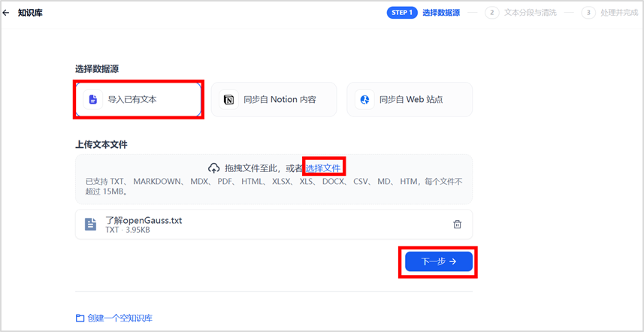This screenshot has width=644, height=332.
Task: Choose the 同步自 Notion 内容 data source
Action: 274,99
